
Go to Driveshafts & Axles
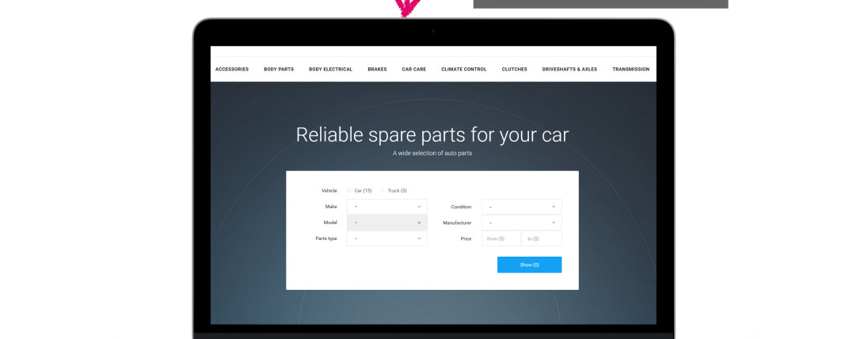click(x=569, y=70)
